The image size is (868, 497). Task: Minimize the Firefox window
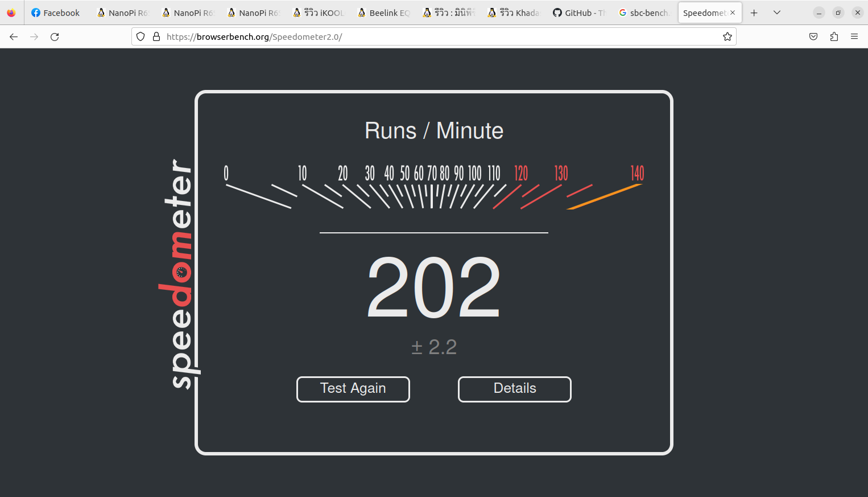tap(819, 13)
